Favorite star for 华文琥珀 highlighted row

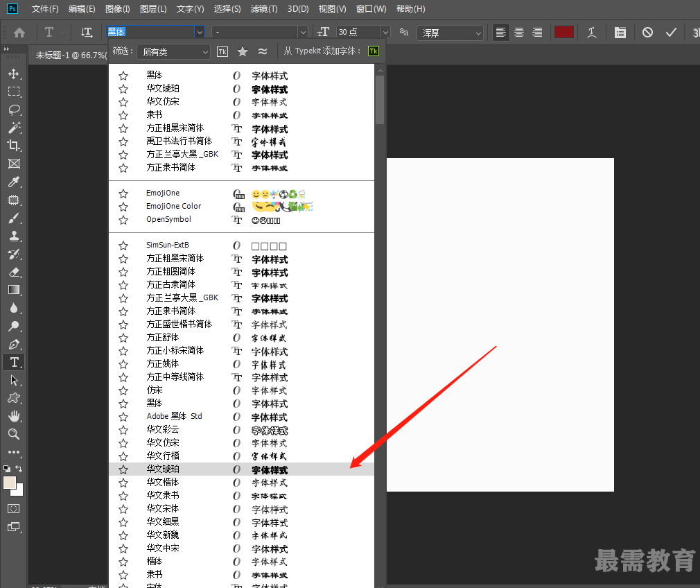(x=123, y=469)
